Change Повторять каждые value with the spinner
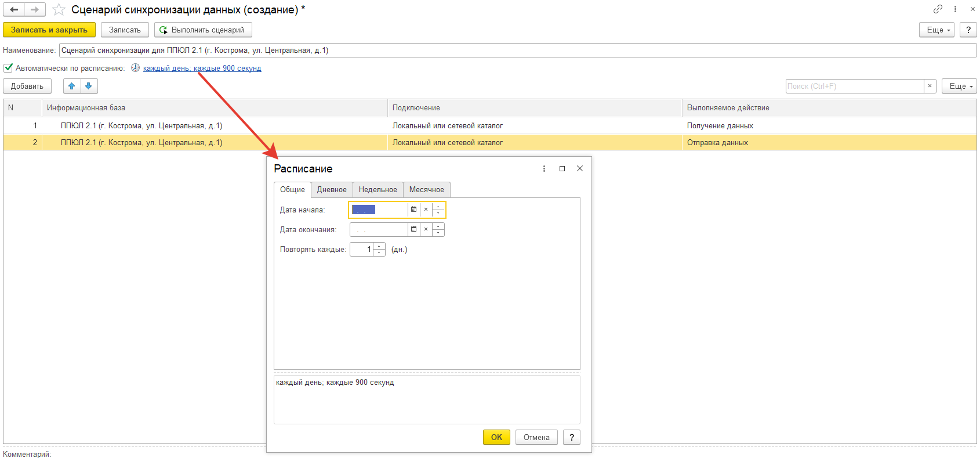 coord(379,249)
